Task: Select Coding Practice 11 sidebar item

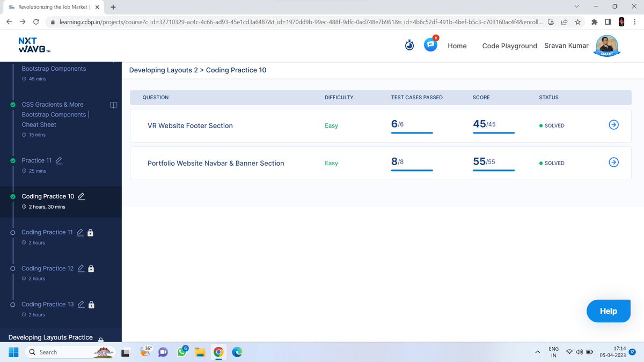Action: pyautogui.click(x=47, y=232)
